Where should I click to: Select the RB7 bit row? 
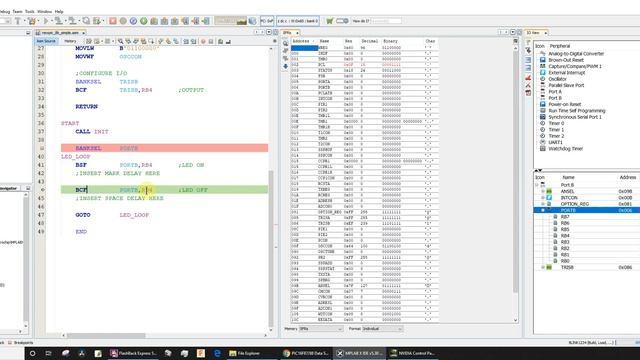pyautogui.click(x=587, y=217)
